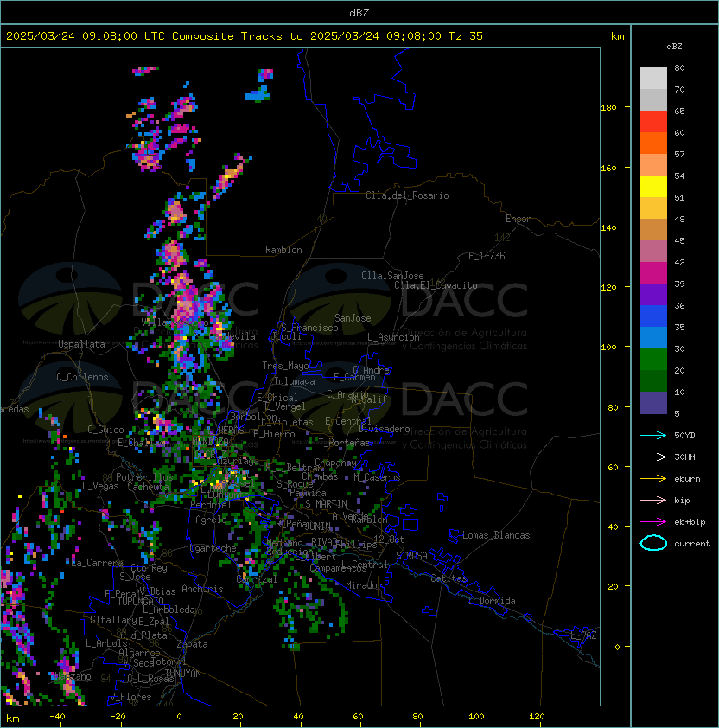Select the 'Cacheuta' map label

[148, 487]
